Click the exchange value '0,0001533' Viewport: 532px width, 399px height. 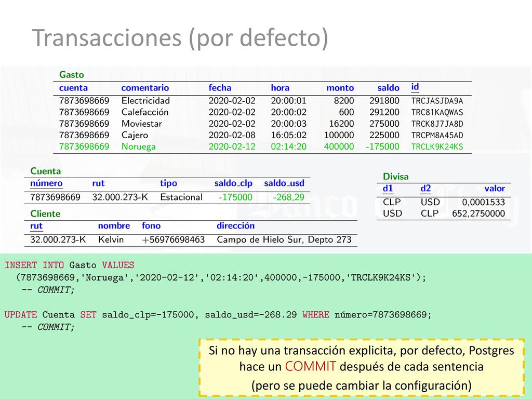(484, 202)
